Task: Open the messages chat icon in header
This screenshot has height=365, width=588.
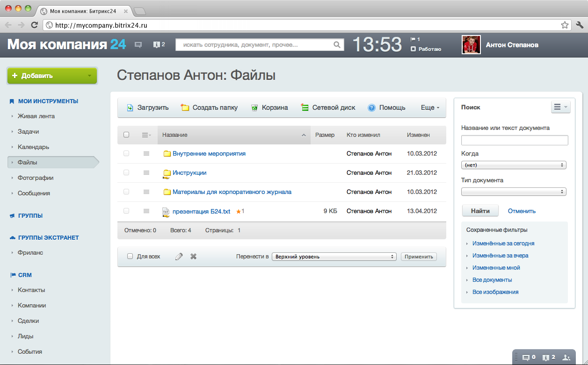Action: coord(138,45)
